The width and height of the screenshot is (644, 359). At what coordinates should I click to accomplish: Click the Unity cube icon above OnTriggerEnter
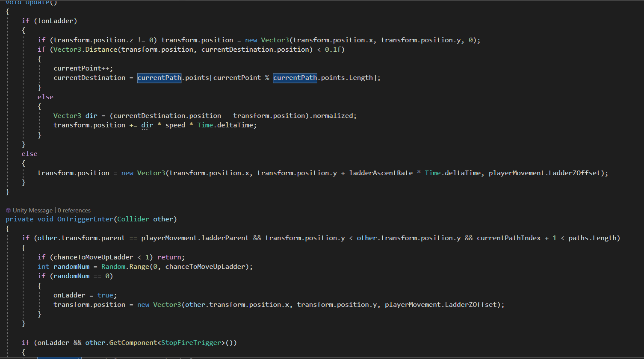click(8, 210)
